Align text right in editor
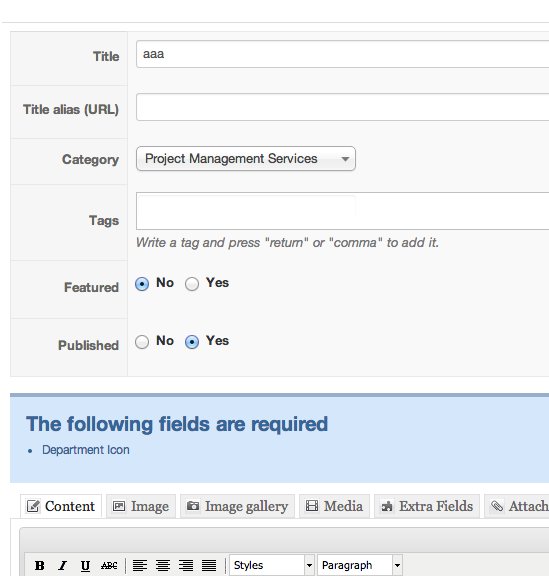 [186, 565]
